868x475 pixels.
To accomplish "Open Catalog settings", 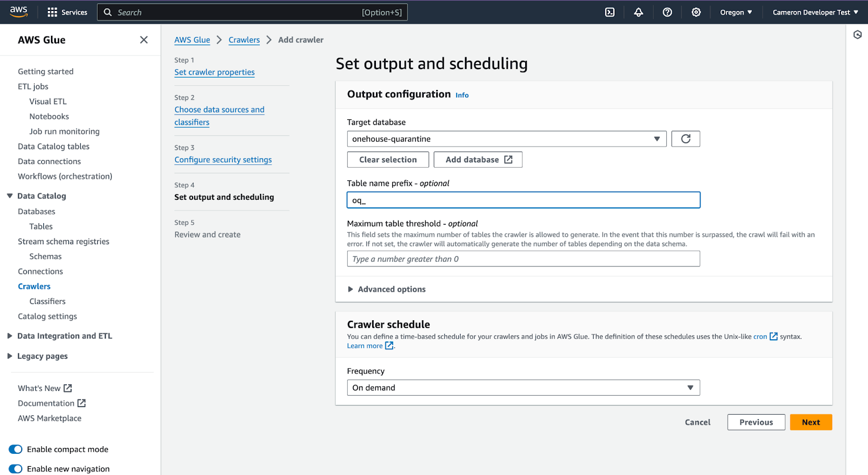I will (x=48, y=316).
